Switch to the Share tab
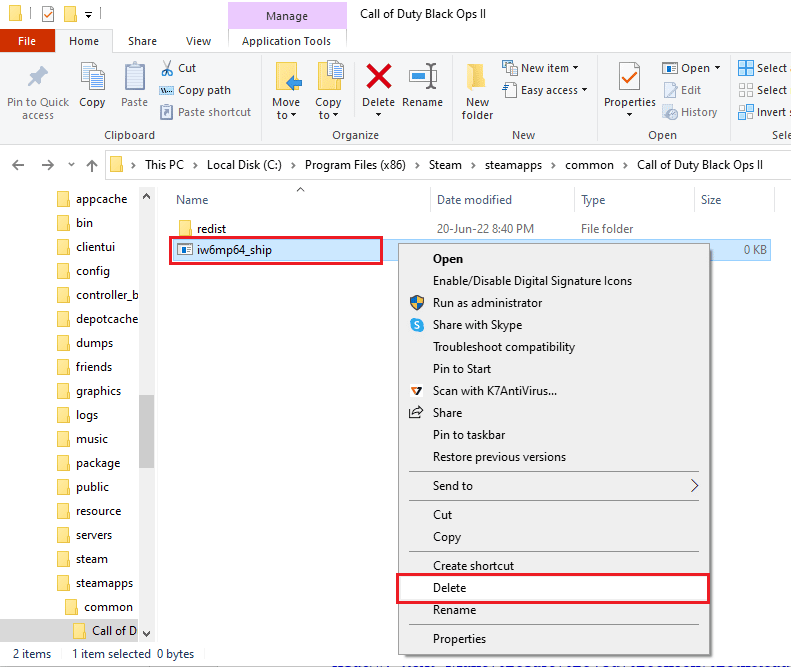The height and width of the screenshot is (667, 791). (142, 41)
